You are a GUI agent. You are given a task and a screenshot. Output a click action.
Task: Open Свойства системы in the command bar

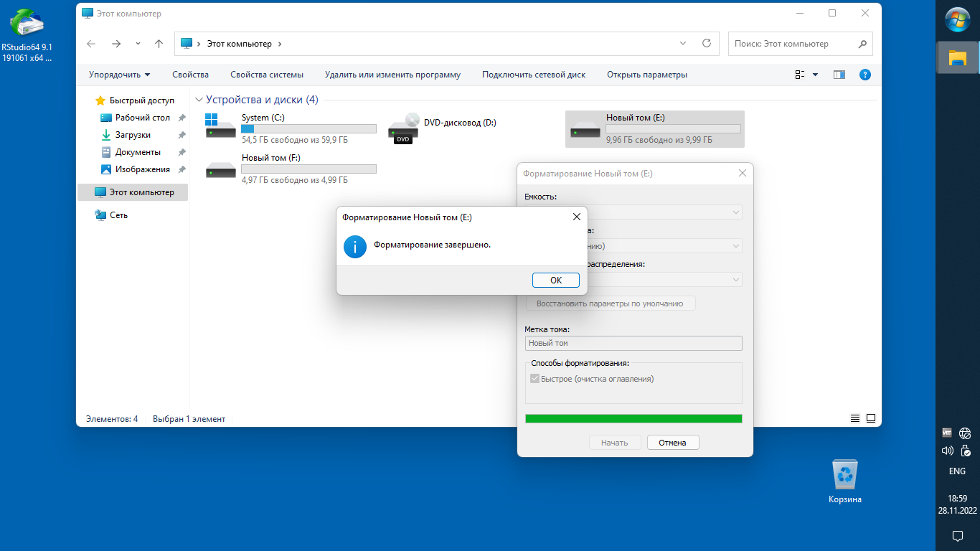pyautogui.click(x=266, y=75)
